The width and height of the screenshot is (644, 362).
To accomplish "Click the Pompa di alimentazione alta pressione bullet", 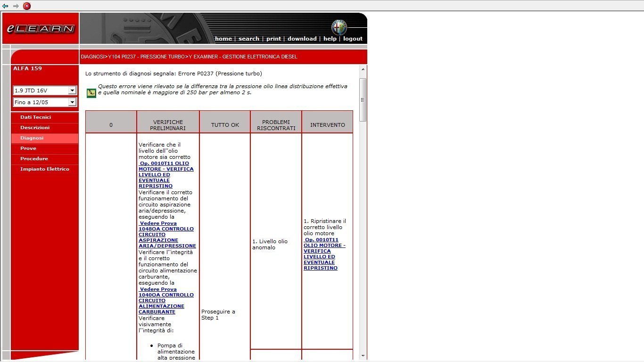I will tap(176, 352).
